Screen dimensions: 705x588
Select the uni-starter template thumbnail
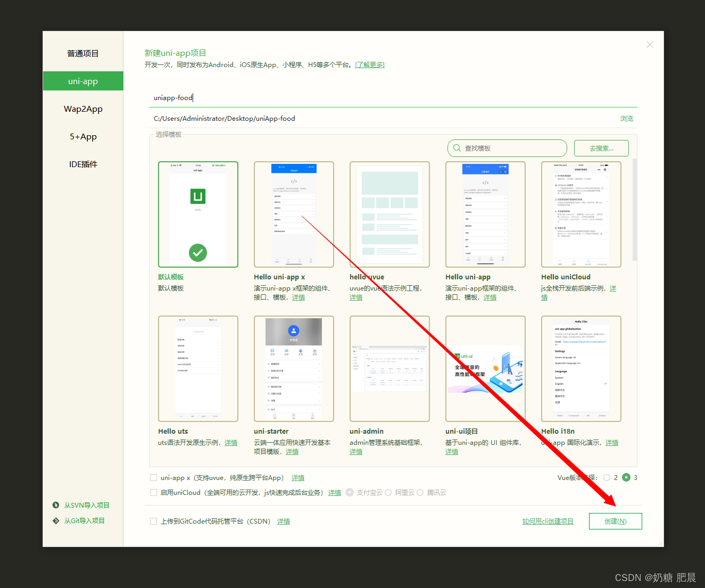coord(294,369)
